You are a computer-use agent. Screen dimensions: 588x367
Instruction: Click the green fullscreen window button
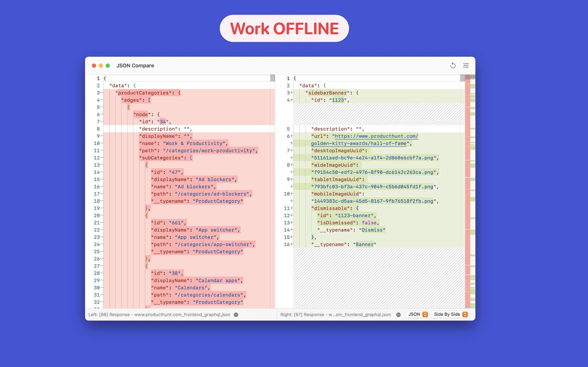(x=108, y=65)
